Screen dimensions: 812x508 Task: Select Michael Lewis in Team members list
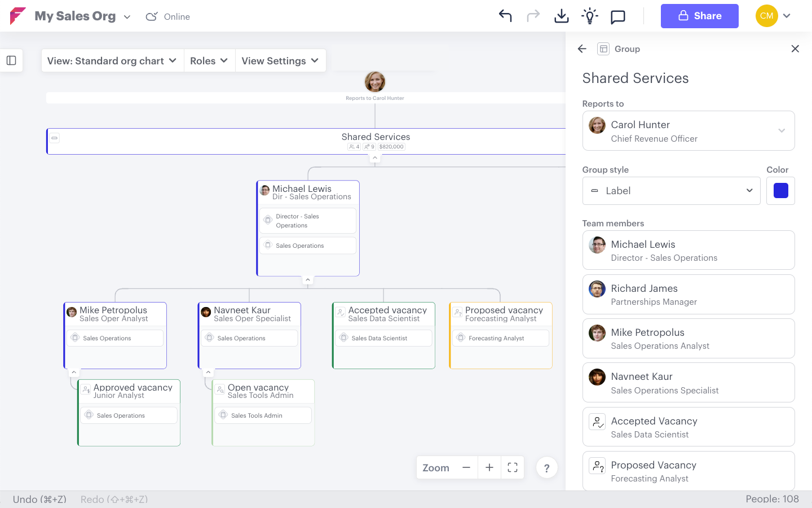click(688, 250)
